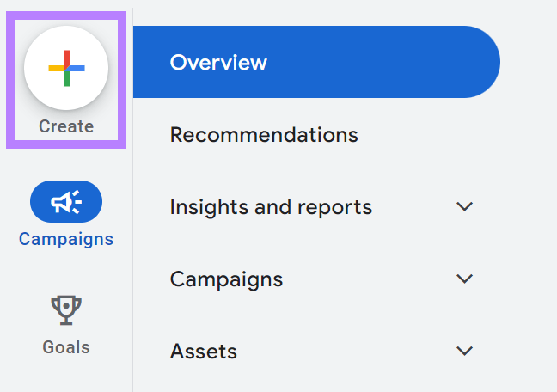The height and width of the screenshot is (392, 557).
Task: Go to Recommendations page
Action: [264, 135]
